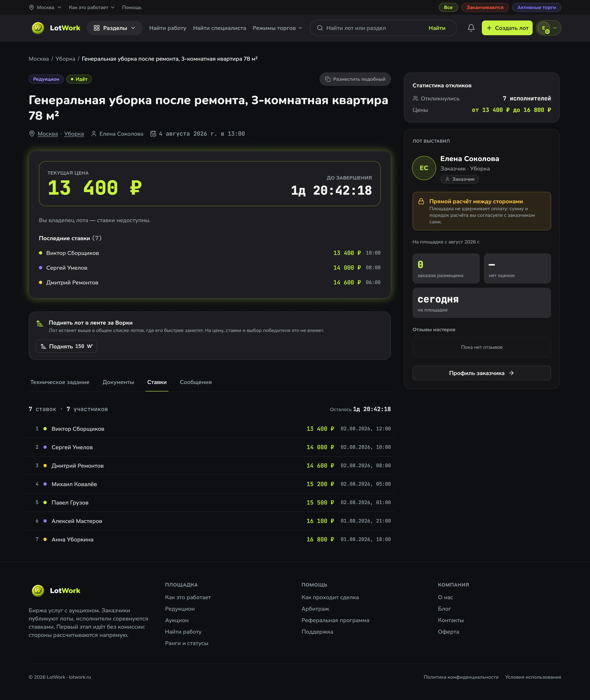590x700 pixels.
Task: Open footer link Ранги и статусы
Action: point(187,643)
